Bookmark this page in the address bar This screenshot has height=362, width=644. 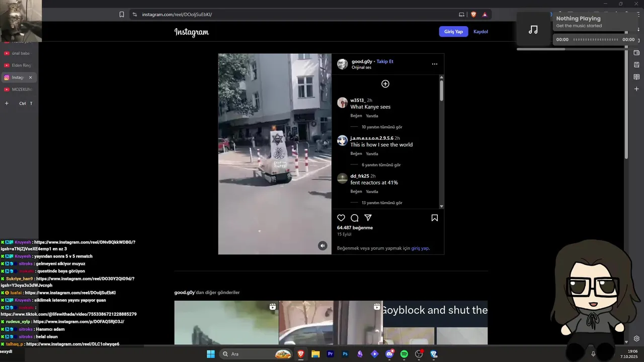(x=122, y=15)
